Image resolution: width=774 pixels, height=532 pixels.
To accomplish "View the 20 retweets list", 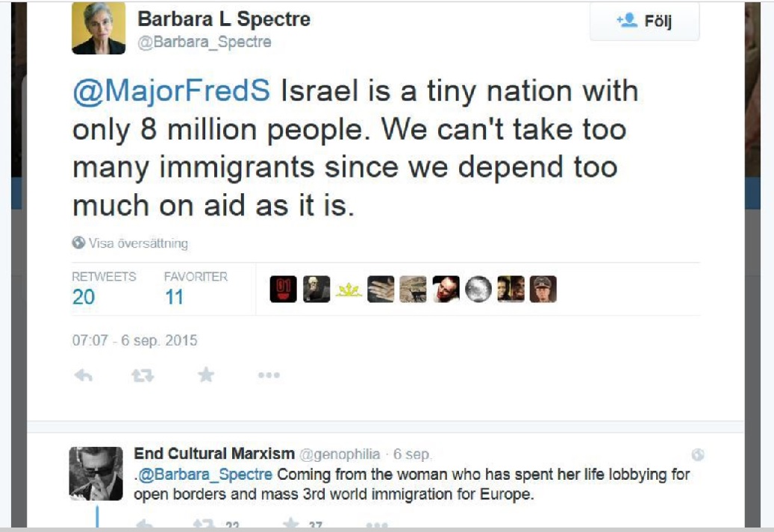I will click(84, 297).
